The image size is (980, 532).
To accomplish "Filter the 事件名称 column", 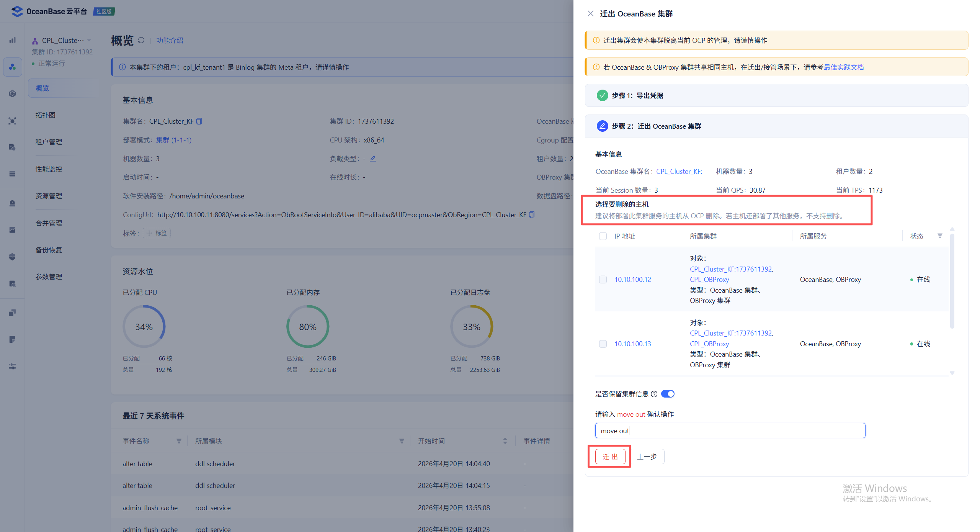I will coord(179,441).
